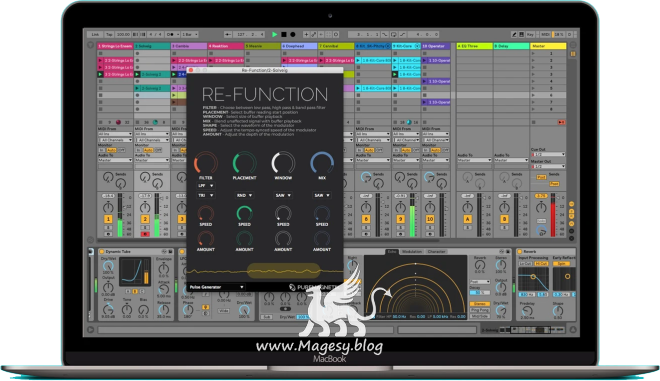The height and width of the screenshot is (381, 660).
Task: Deactivate track 1 with its yellow activator
Action: point(108,219)
